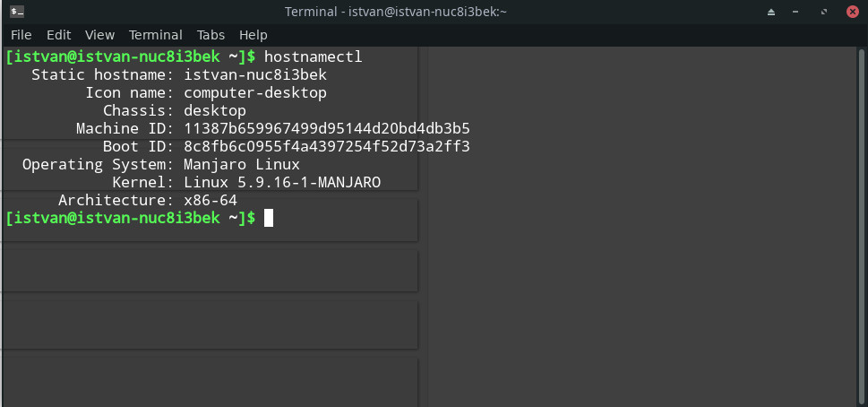Open the Help menu
The width and height of the screenshot is (868, 407).
(x=254, y=35)
